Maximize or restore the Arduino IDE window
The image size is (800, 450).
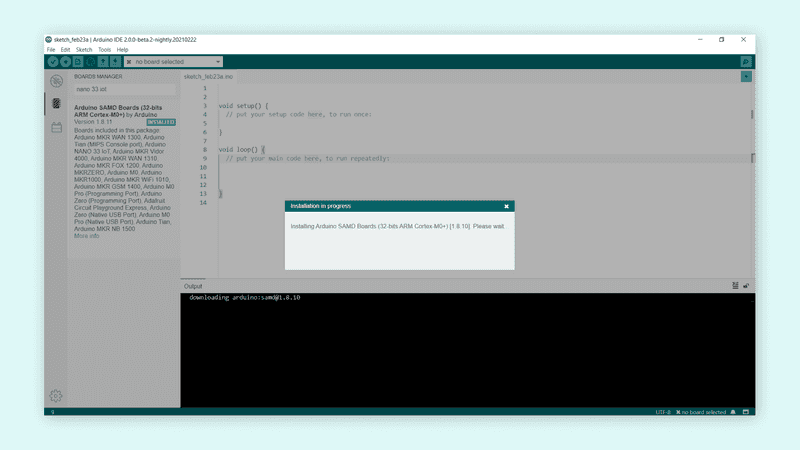721,39
